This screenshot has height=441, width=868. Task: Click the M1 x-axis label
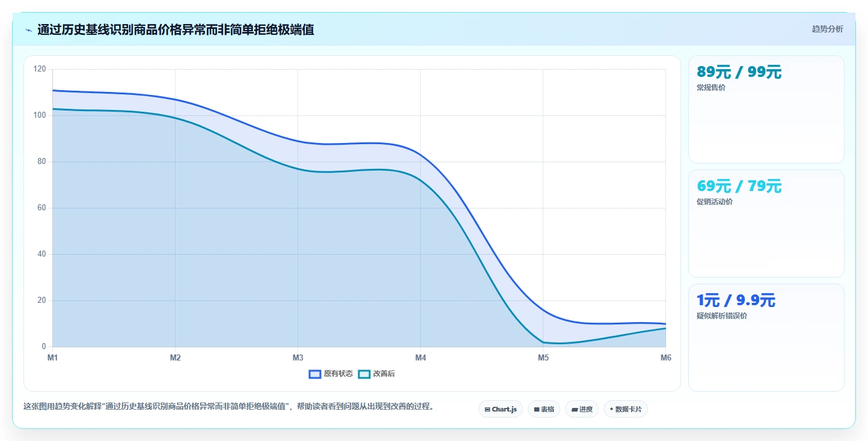click(x=53, y=357)
